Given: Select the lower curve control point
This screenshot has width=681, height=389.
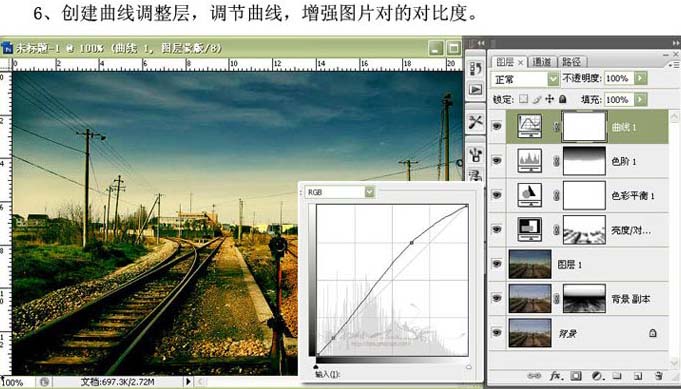Looking at the screenshot, I should (334, 337).
